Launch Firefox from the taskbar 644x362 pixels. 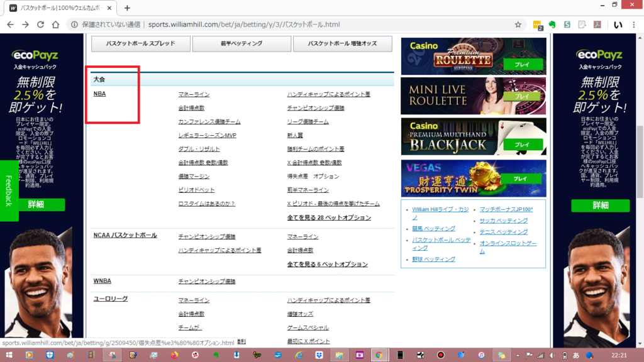pyautogui.click(x=174, y=355)
